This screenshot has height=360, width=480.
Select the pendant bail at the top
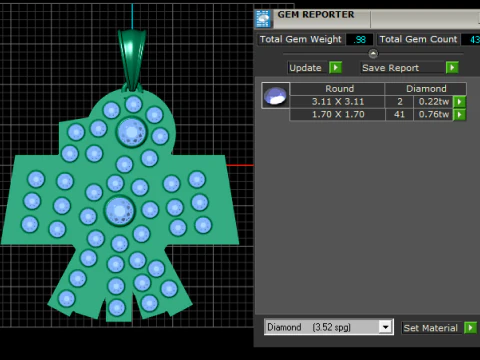(x=132, y=60)
